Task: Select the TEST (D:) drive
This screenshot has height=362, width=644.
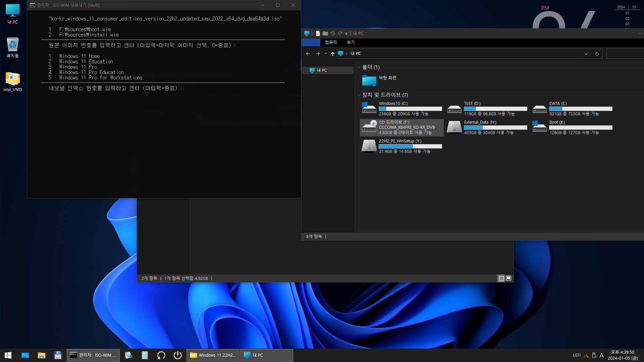Action: click(487, 109)
